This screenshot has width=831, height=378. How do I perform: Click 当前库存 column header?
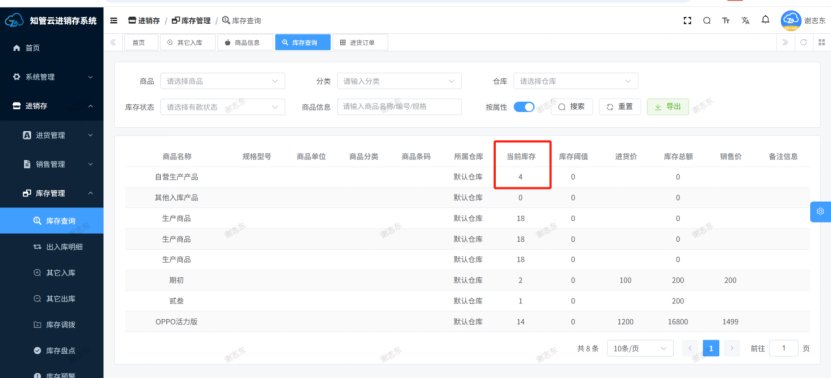(520, 157)
